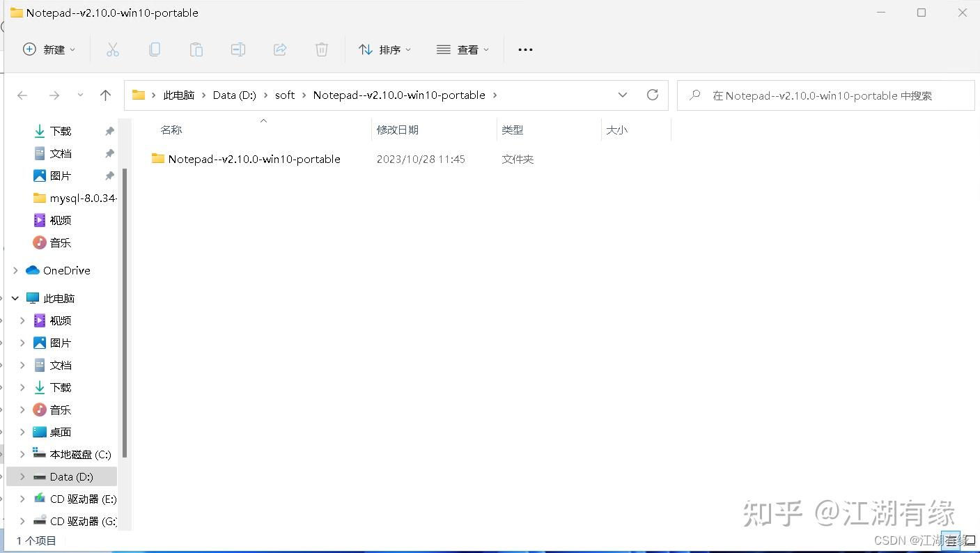
Task: Click the Back navigation arrow
Action: (x=22, y=95)
